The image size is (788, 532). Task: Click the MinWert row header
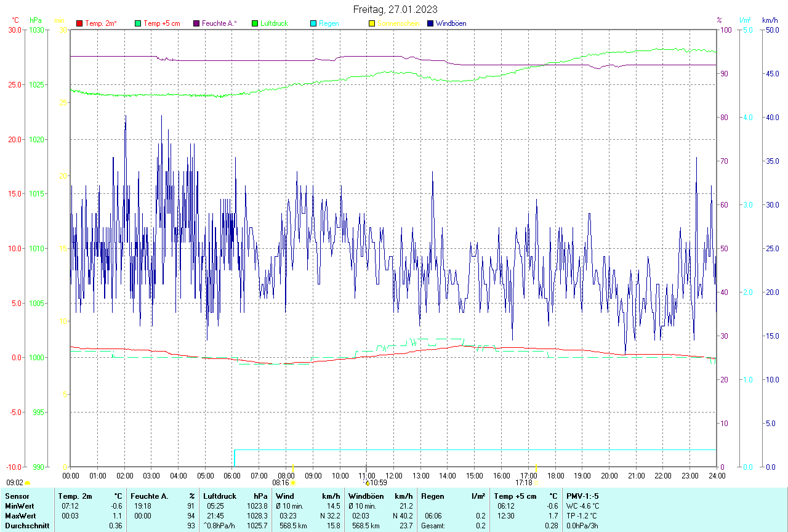point(20,506)
